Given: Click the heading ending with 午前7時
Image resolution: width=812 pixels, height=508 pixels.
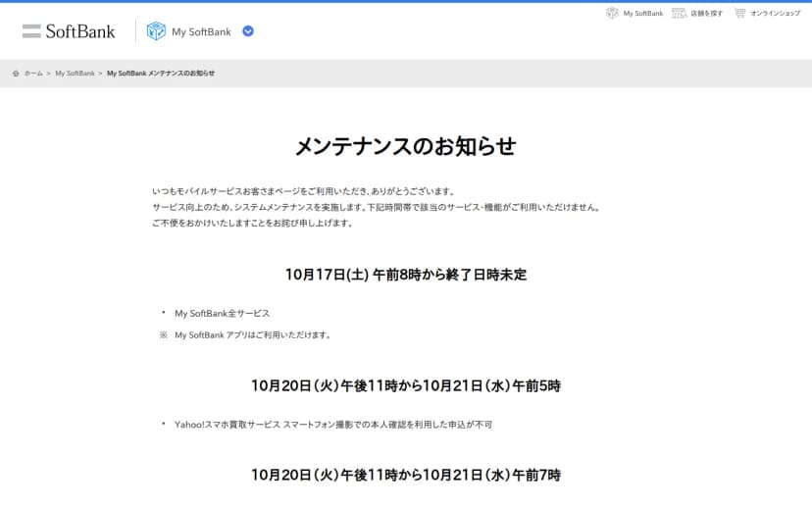Looking at the screenshot, I should click(406, 475).
